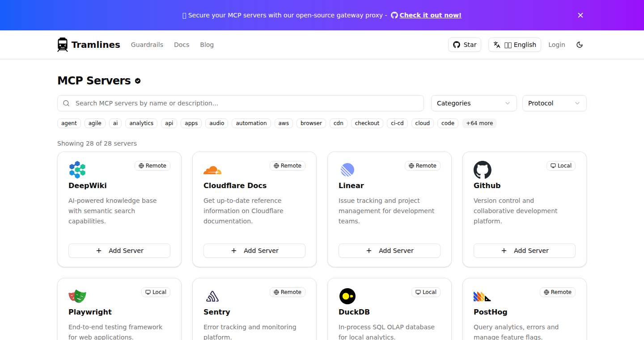Click the Local badge on Playwright card
Image resolution: width=644 pixels, height=340 pixels.
tap(156, 292)
